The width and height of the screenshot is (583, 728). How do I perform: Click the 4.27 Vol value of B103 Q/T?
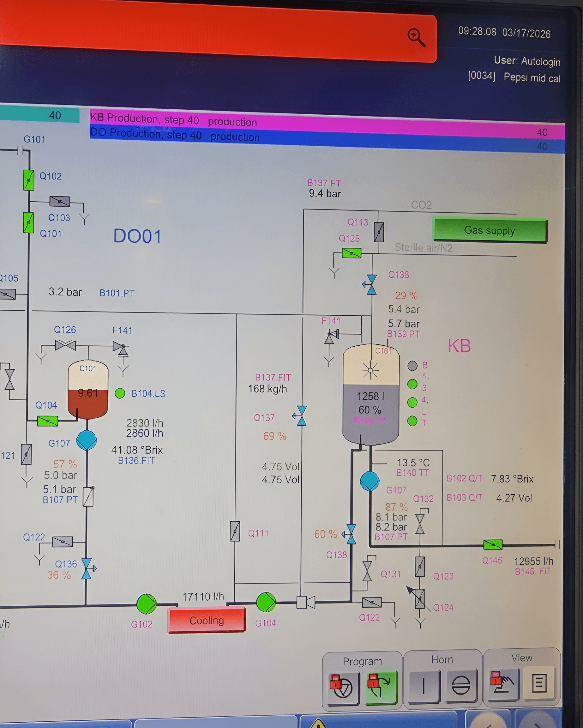[514, 498]
